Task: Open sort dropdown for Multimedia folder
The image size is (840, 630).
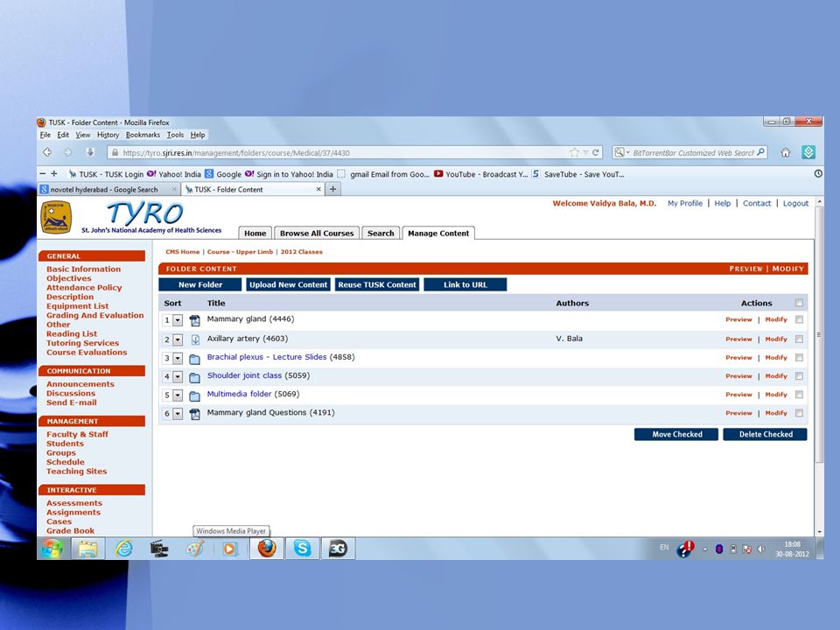Action: (x=178, y=395)
